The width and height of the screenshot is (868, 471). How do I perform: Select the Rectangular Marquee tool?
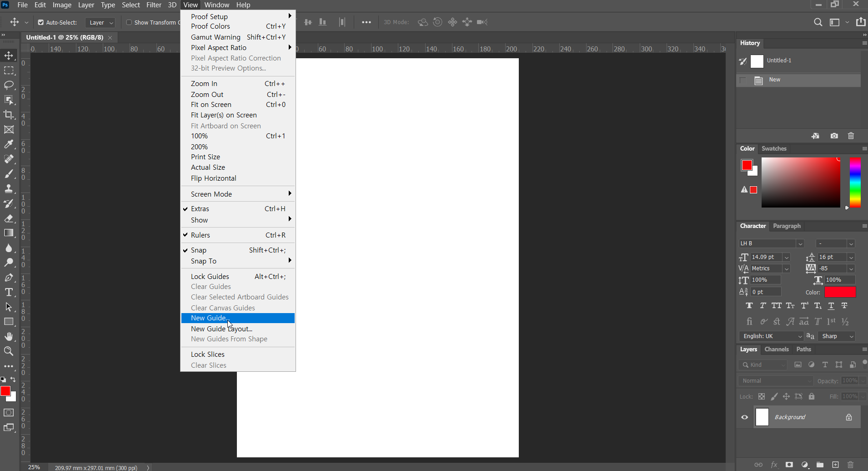tap(9, 71)
